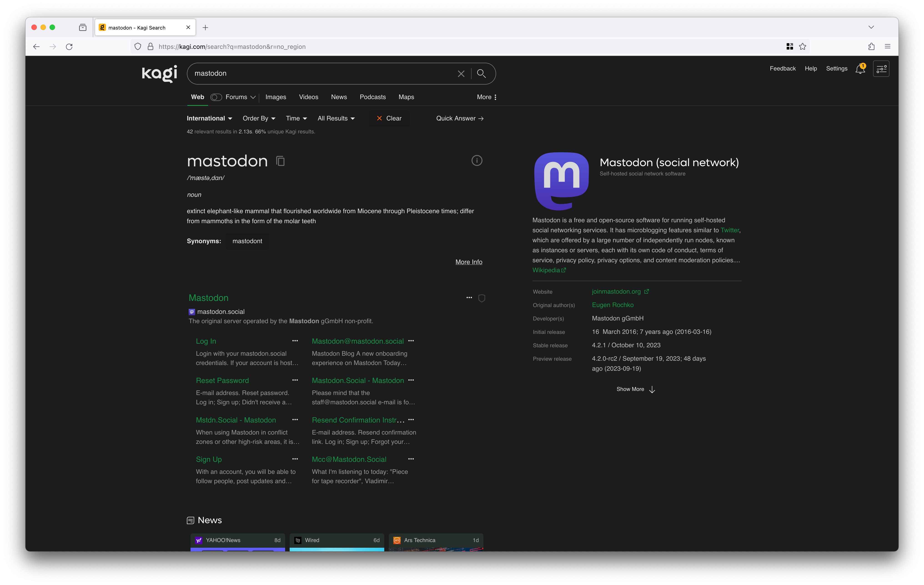Open dots menu beside Reset Password
924x585 pixels.
pos(295,380)
